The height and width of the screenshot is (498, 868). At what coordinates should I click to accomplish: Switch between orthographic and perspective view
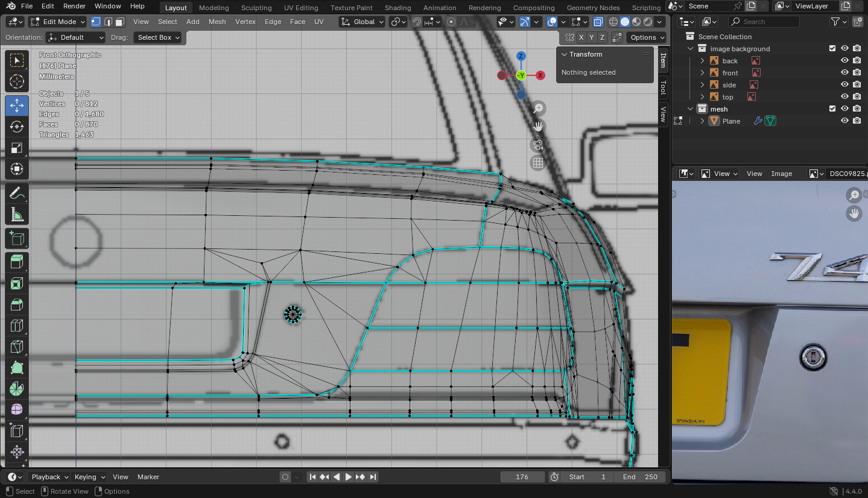point(538,163)
